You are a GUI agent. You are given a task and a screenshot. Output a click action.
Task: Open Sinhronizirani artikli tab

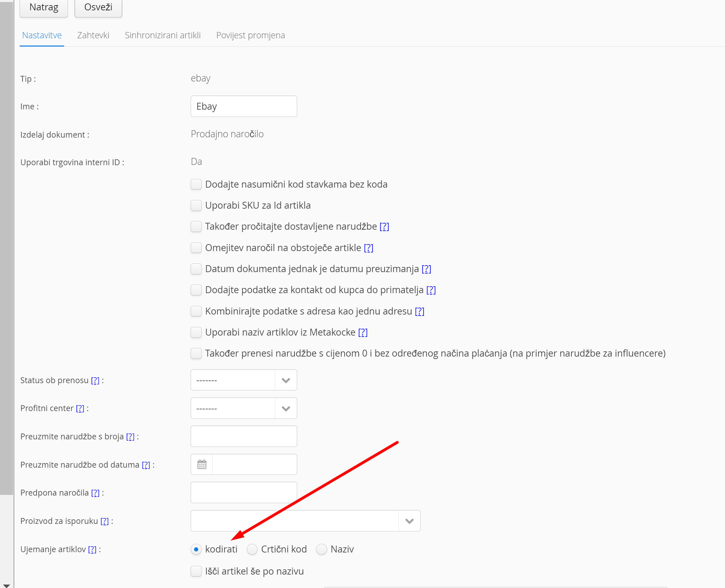pos(163,35)
